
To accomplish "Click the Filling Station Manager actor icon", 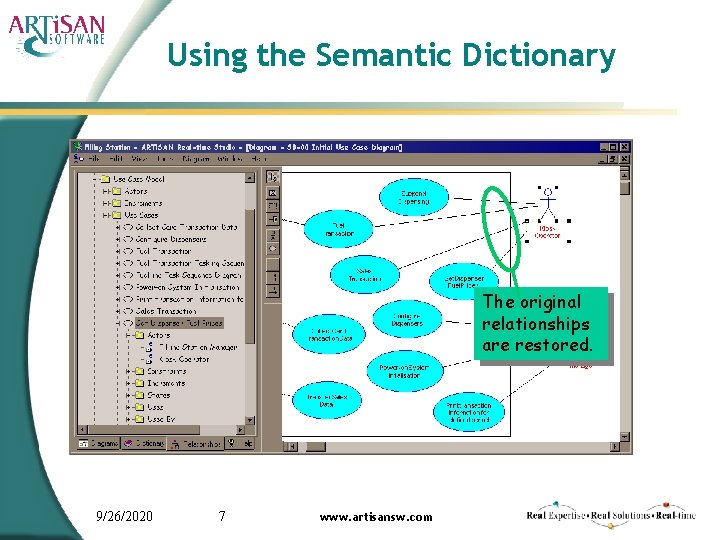I will coord(149,347).
